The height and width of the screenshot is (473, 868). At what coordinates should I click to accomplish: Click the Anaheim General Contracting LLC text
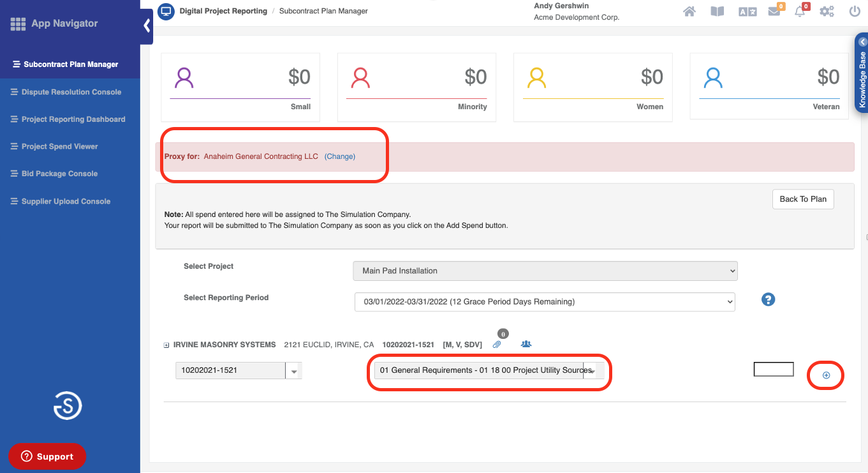point(261,156)
